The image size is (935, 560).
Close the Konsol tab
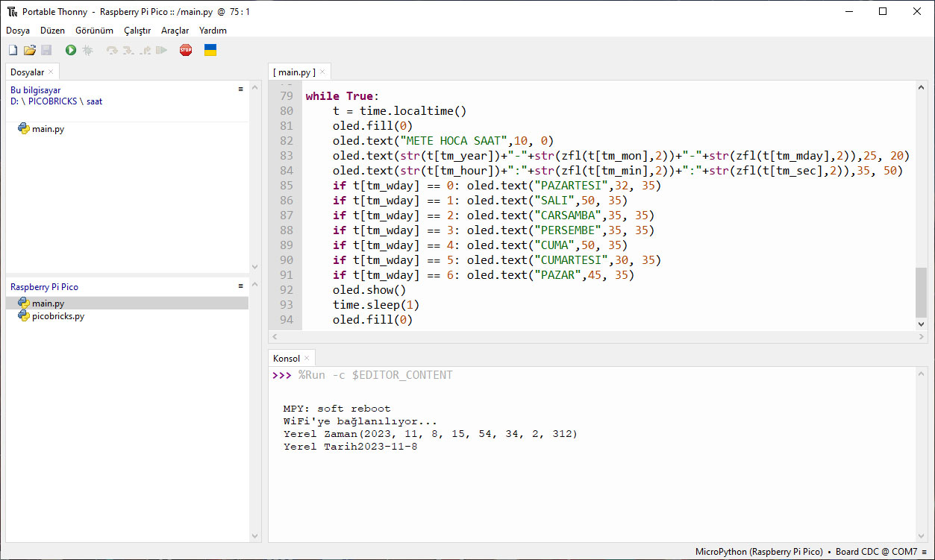pyautogui.click(x=307, y=359)
